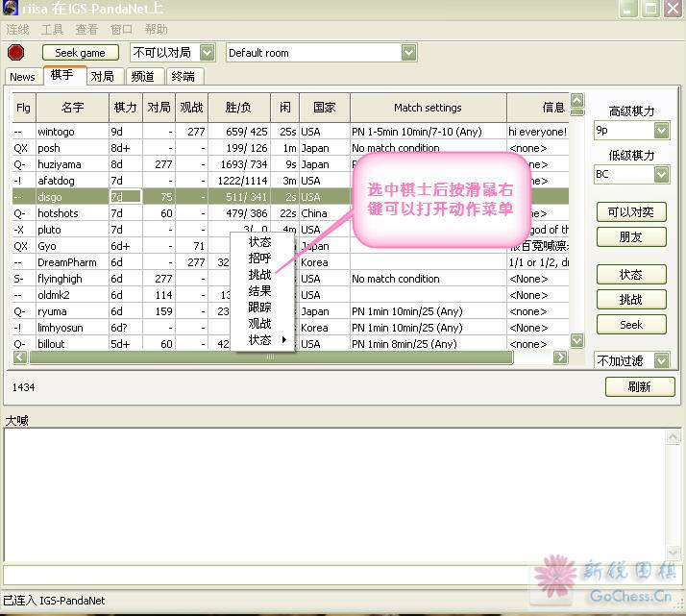This screenshot has width=686, height=616.
Task: Click the 刷新 refresh button
Action: (640, 386)
